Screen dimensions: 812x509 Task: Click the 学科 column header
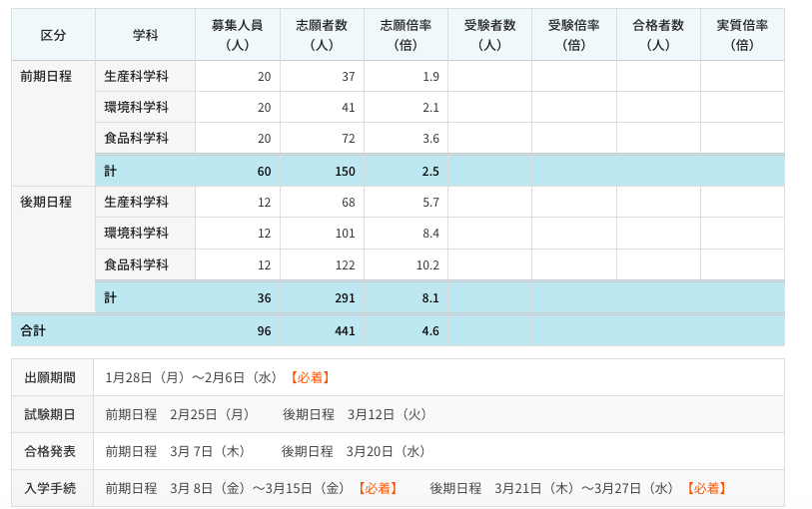point(145,35)
